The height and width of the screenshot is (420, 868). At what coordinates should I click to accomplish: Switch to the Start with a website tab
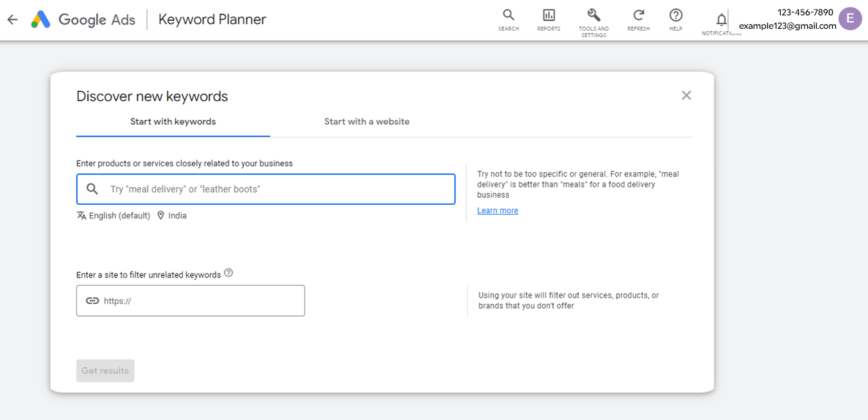367,121
